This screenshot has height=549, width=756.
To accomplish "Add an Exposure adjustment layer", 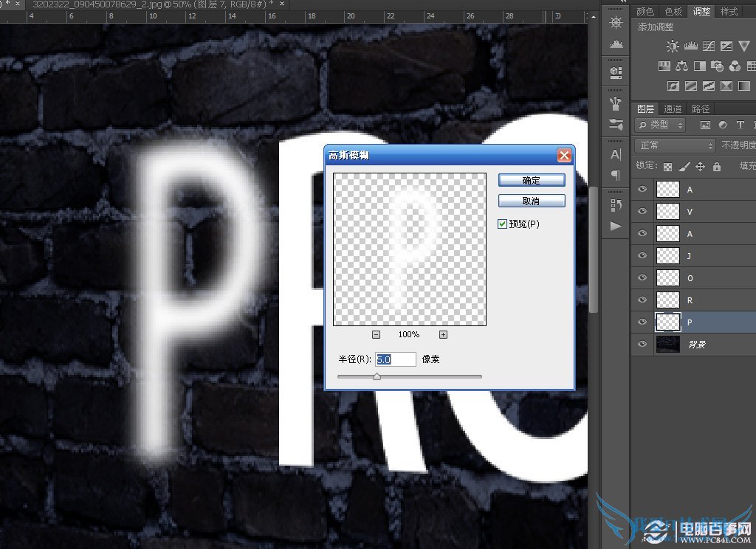I will click(726, 46).
